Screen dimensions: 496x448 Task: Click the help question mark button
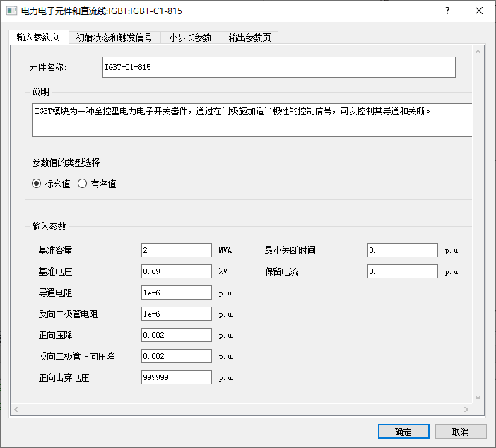click(x=447, y=11)
